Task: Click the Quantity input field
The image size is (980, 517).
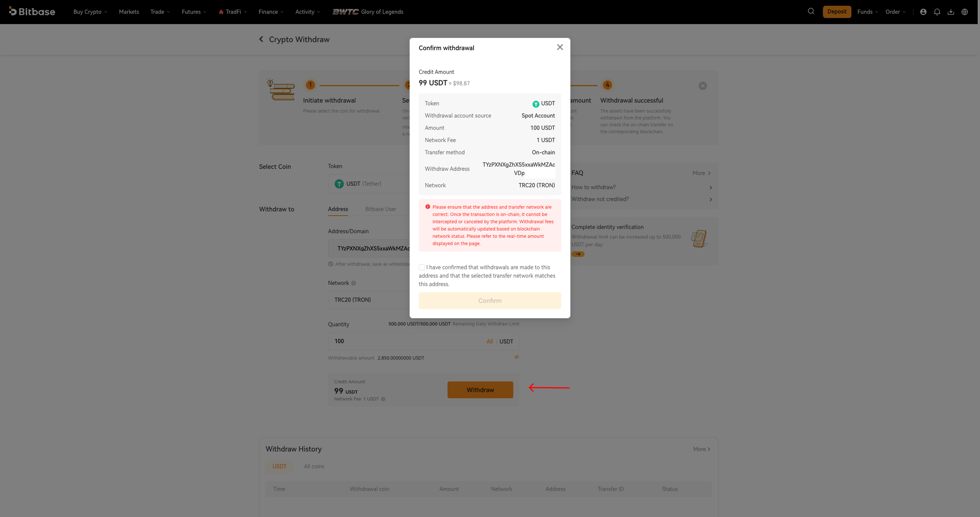Action: coord(423,341)
